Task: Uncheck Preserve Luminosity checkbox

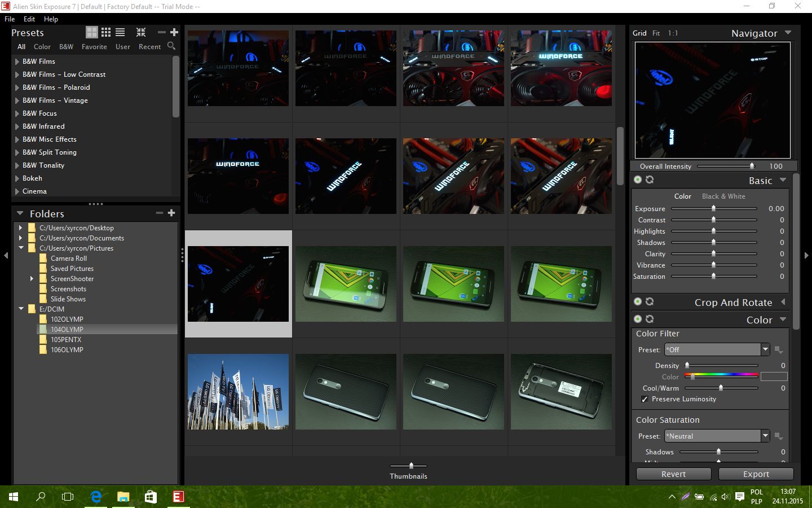Action: 645,399
